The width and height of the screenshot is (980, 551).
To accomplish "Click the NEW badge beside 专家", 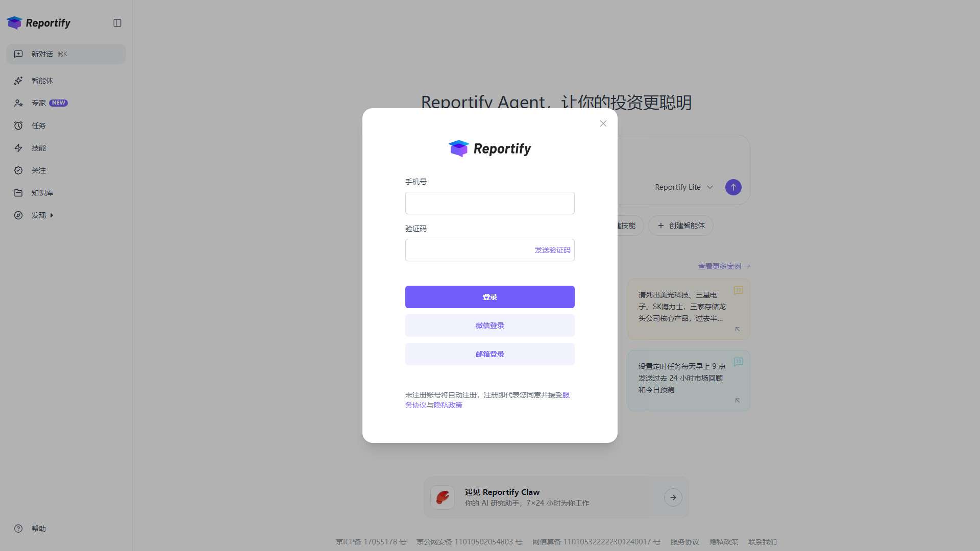I will tap(58, 103).
